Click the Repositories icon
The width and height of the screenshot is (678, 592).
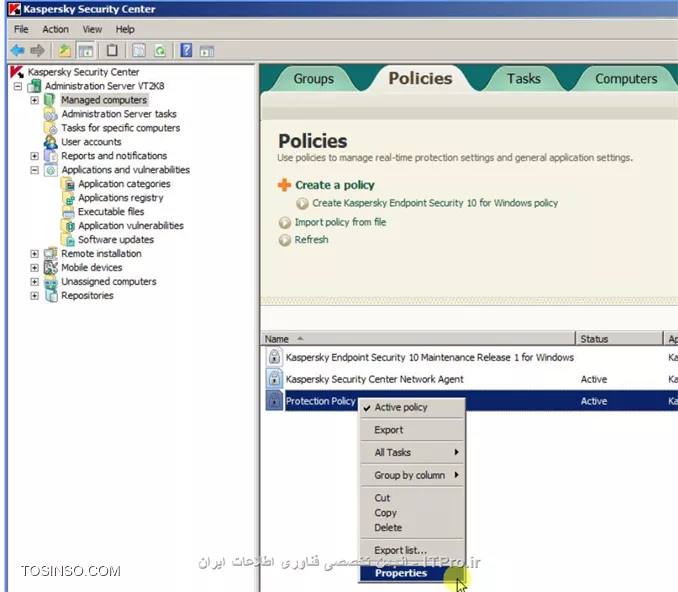[x=51, y=295]
